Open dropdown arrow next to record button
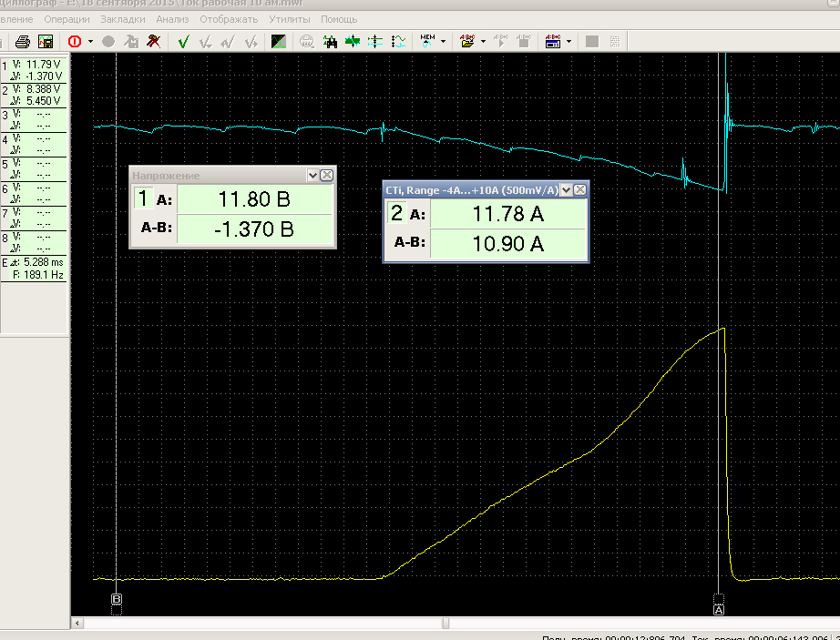Screen dimensions: 840x640 coord(89,41)
